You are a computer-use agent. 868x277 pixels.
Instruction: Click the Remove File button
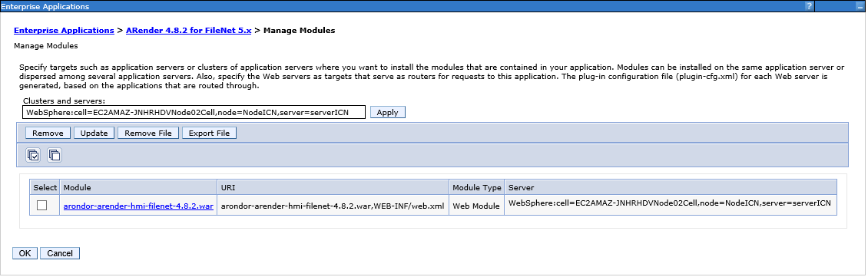148,134
